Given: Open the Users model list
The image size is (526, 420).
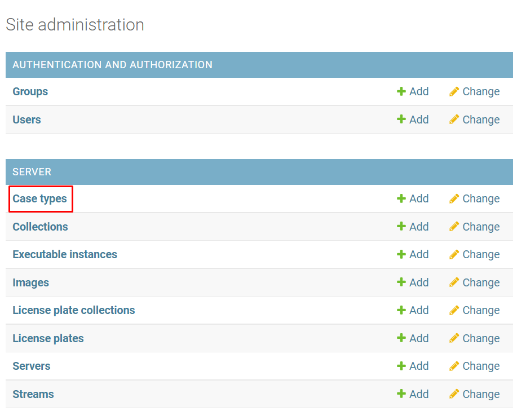Looking at the screenshot, I should point(27,120).
